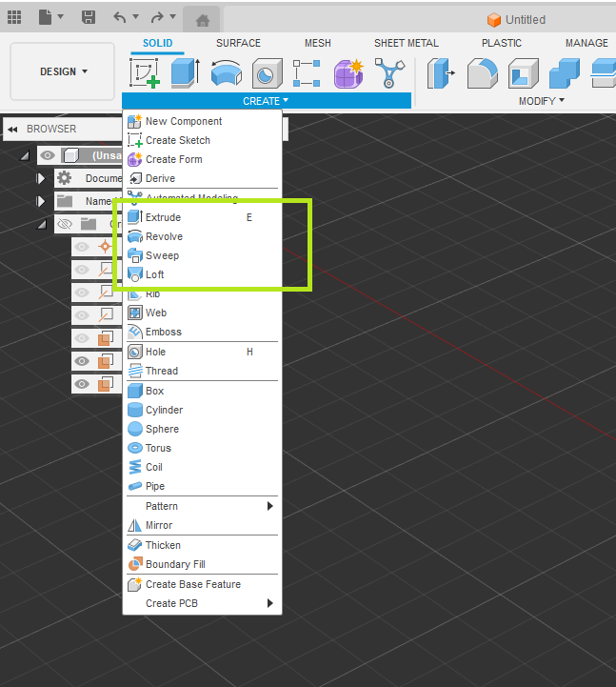Choose Pipe from the menu
The height and width of the screenshot is (687, 616).
(202, 486)
